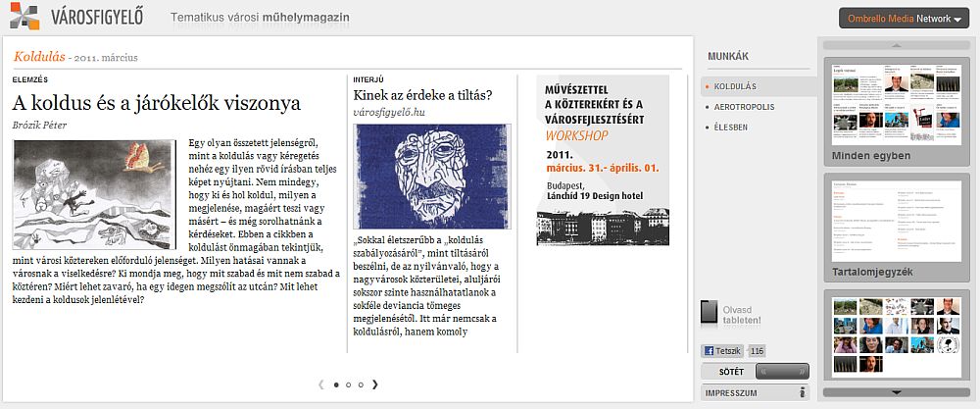Go to previous page with left chevron
Image resolution: width=980 pixels, height=409 pixels.
321,384
